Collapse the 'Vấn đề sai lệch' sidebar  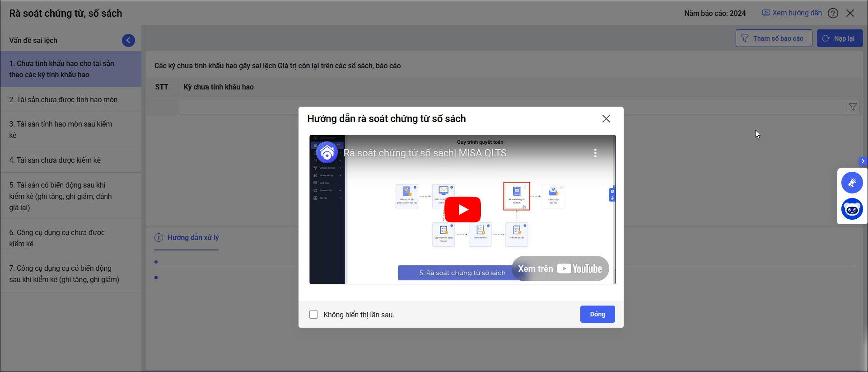click(128, 40)
